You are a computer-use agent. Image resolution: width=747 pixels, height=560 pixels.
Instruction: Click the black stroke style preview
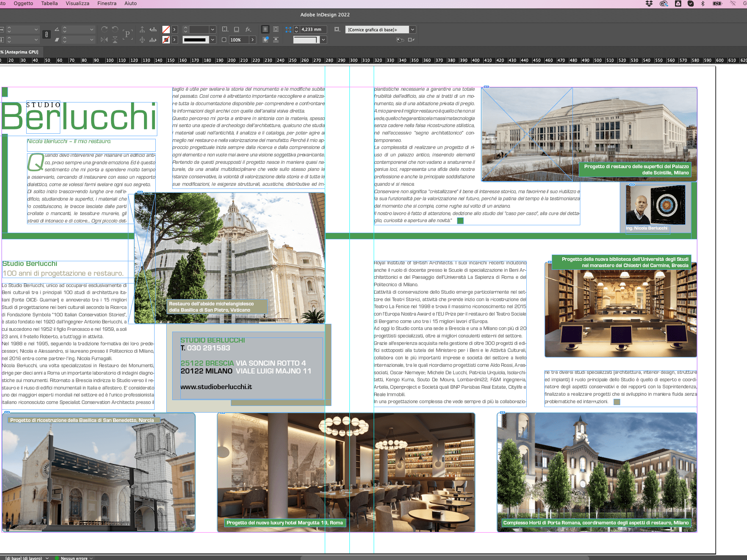pos(195,39)
